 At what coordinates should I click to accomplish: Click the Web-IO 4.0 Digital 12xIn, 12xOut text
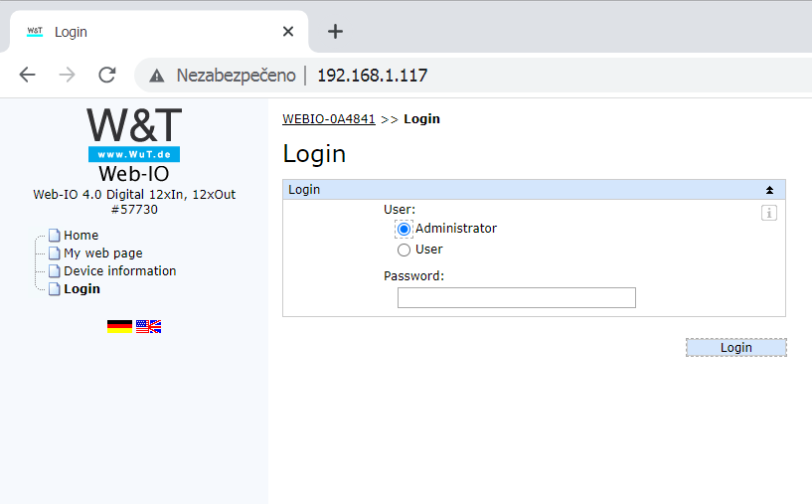point(134,195)
